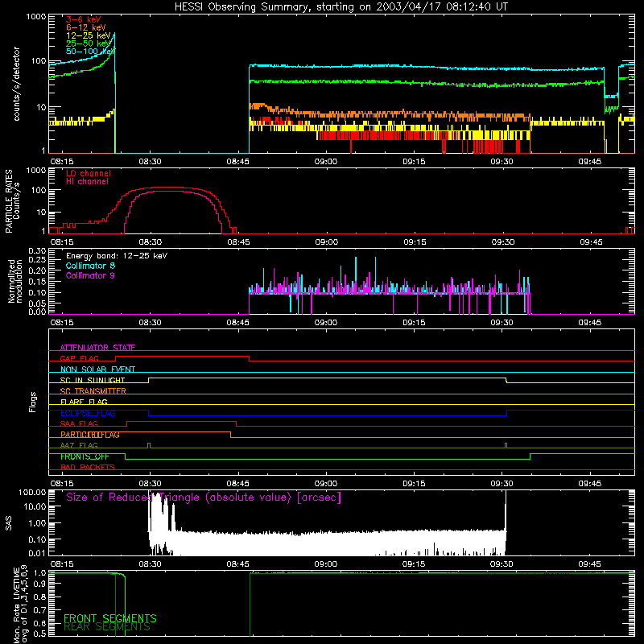644x644 pixels.
Task: Click the SC_TRANSMITTER flag label
Action: click(93, 391)
